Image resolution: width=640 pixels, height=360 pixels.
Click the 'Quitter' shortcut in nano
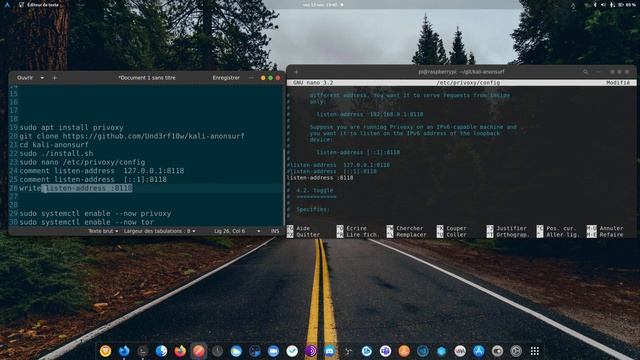coord(308,235)
